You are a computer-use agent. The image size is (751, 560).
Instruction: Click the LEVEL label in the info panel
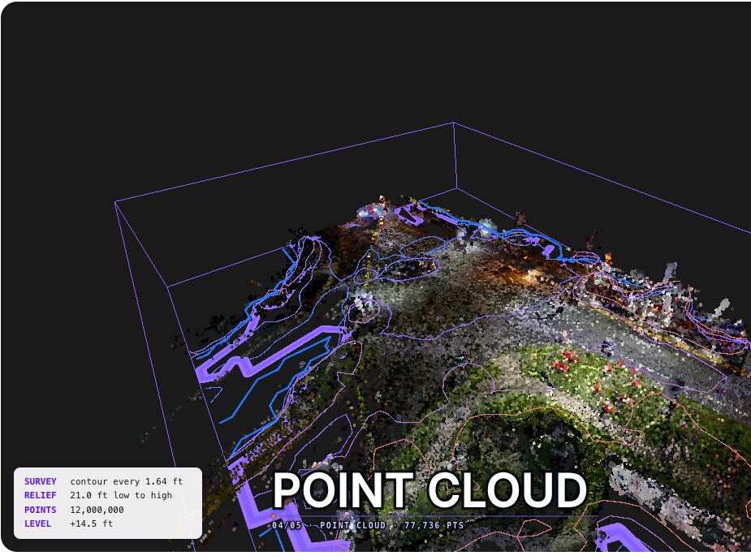pos(37,523)
